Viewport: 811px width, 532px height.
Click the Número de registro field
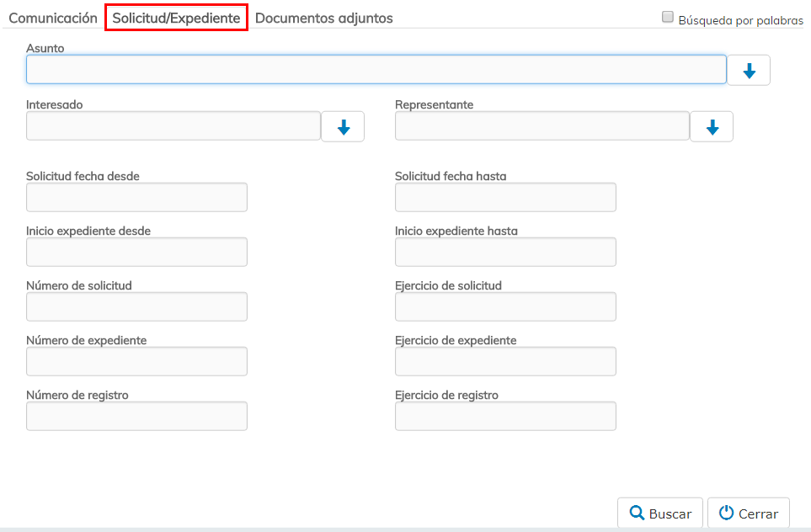point(136,417)
